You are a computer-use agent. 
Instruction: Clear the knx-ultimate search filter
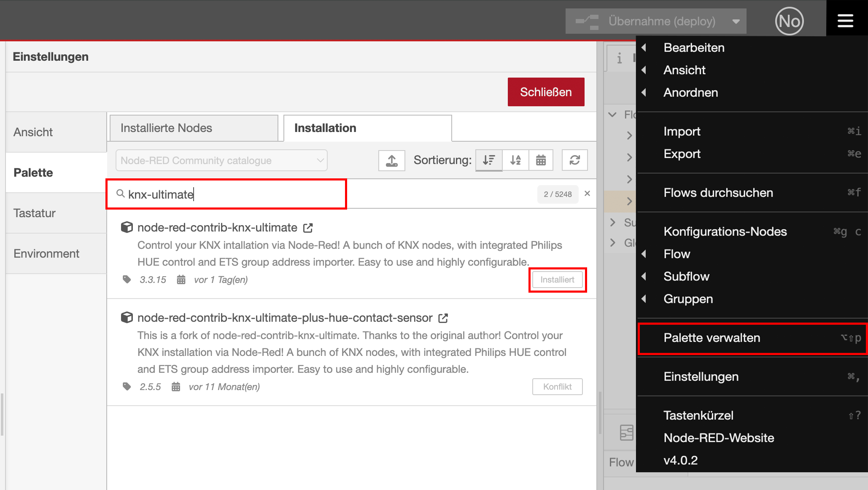click(587, 194)
